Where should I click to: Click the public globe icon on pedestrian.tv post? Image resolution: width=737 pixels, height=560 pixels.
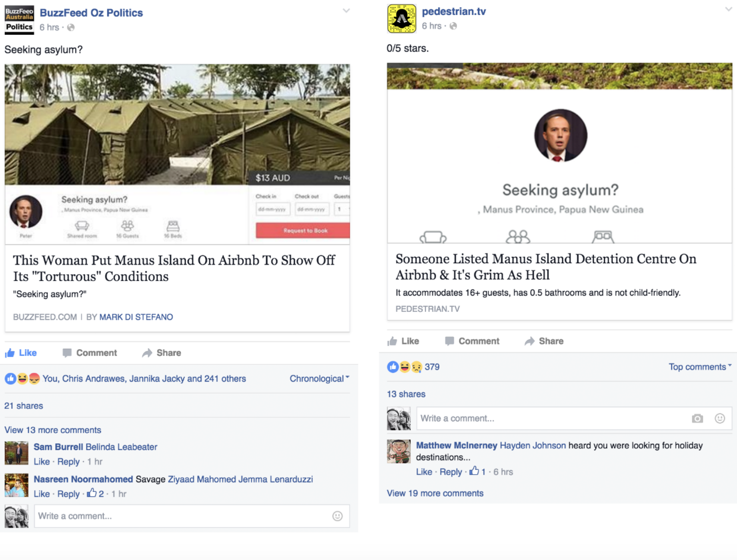pyautogui.click(x=453, y=26)
